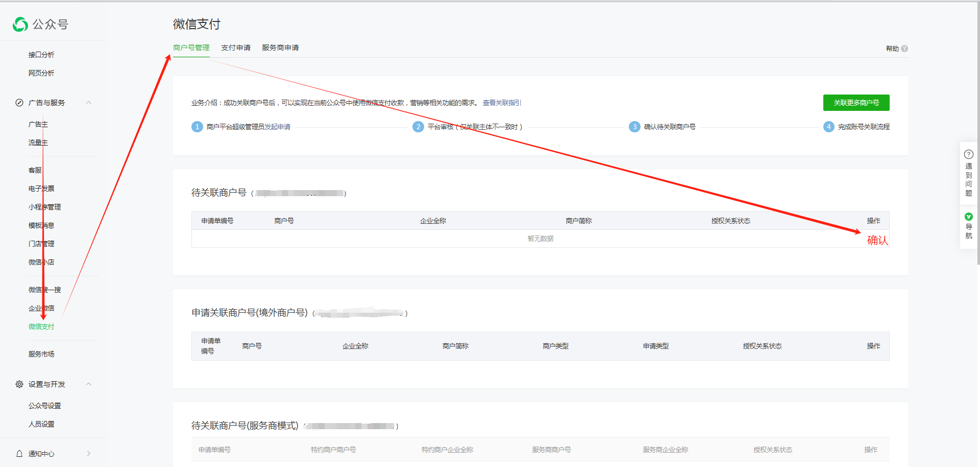This screenshot has height=467, width=980.
Task: Open 模板消息 in the sidebar
Action: (41, 225)
